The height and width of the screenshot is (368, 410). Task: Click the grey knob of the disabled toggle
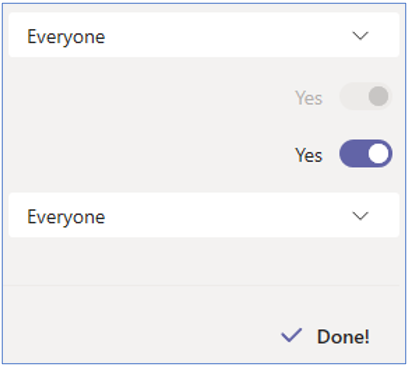(379, 96)
